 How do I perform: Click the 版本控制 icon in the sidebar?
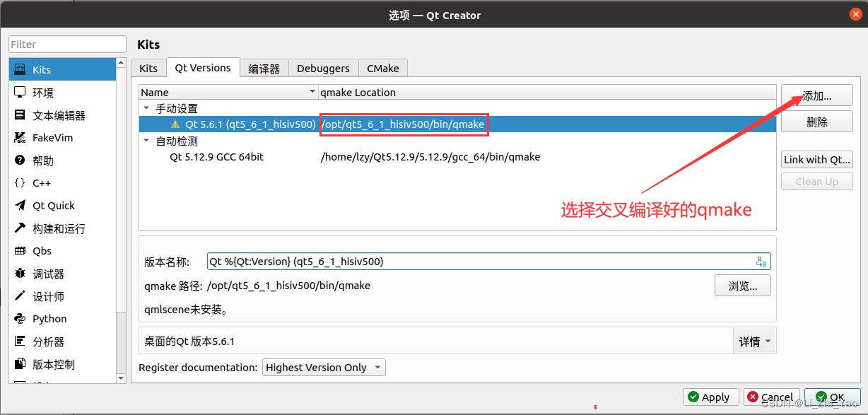pos(20,363)
